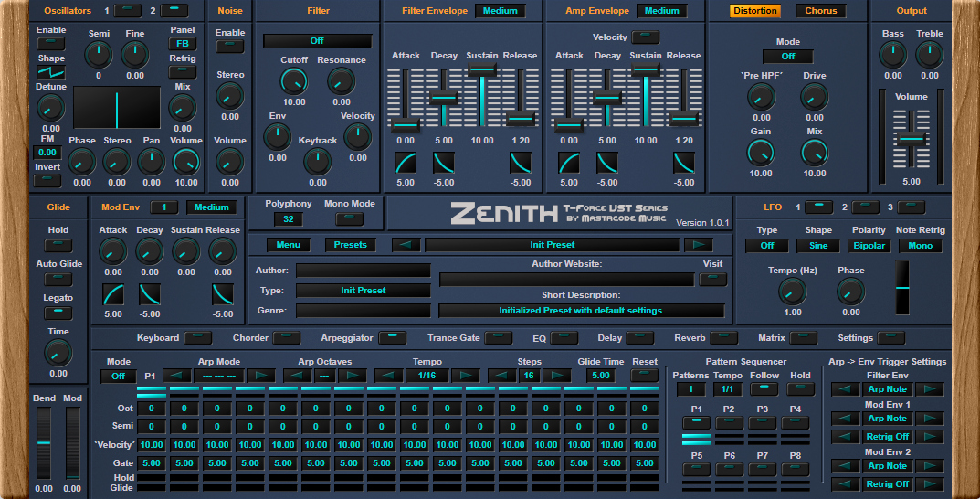
Task: Toggle the Amp Envelope Velocity switch
Action: pyautogui.click(x=645, y=37)
